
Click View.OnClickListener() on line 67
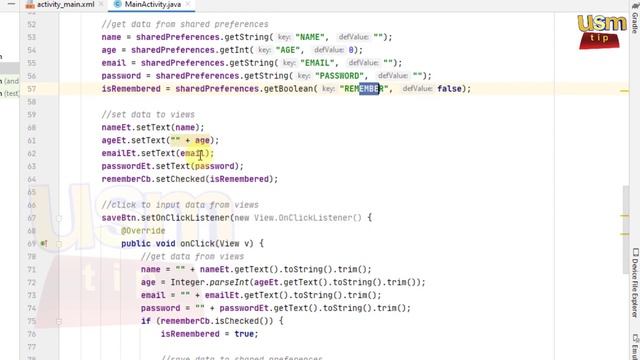tap(308, 218)
